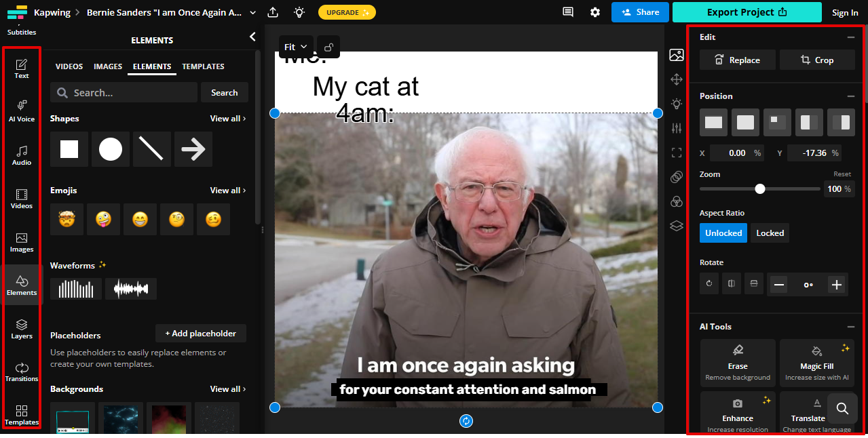The height and width of the screenshot is (438, 868).
Task: Select the lightbulb icon in right strip
Action: 676,104
